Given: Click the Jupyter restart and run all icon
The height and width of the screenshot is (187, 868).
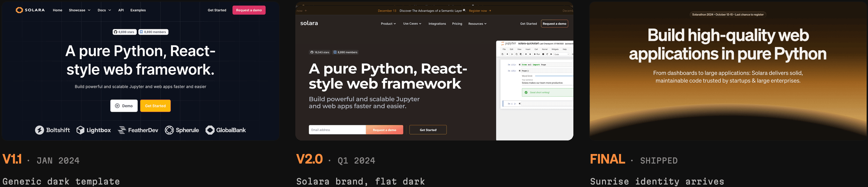Looking at the screenshot, I should pos(551,54).
